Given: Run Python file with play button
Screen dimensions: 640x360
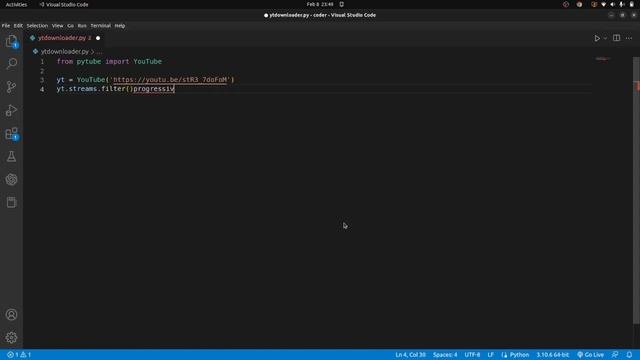Looking at the screenshot, I should click(597, 38).
